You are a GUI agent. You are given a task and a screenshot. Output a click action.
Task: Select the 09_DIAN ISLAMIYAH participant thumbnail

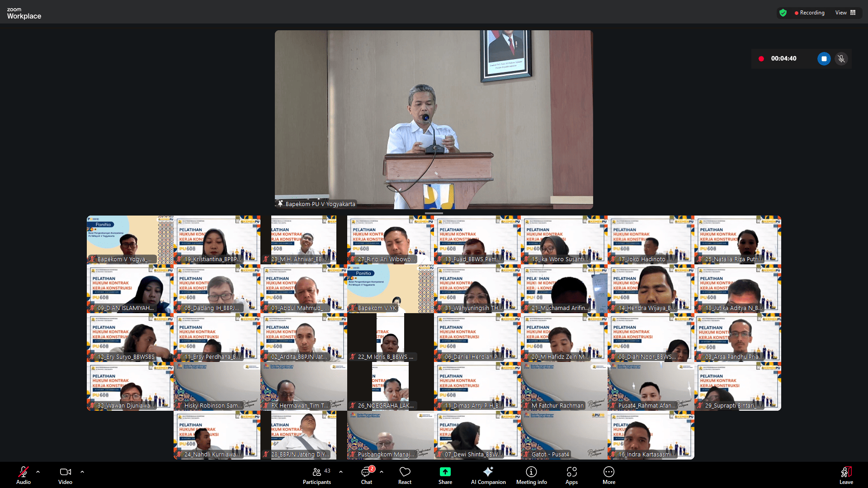[x=130, y=289]
